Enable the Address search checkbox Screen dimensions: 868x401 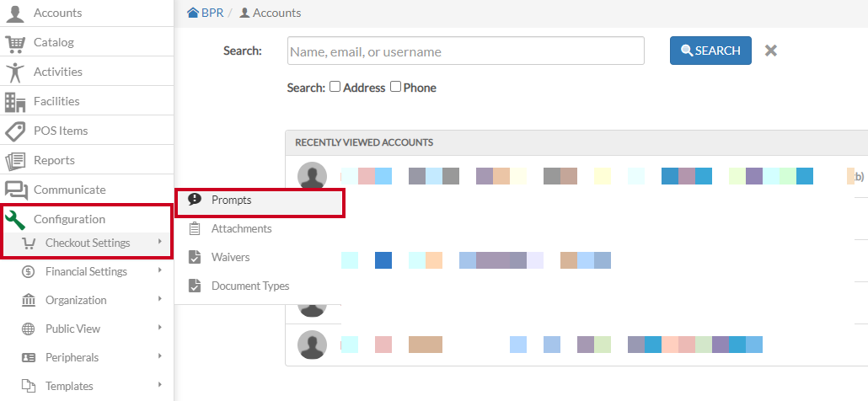pyautogui.click(x=335, y=87)
